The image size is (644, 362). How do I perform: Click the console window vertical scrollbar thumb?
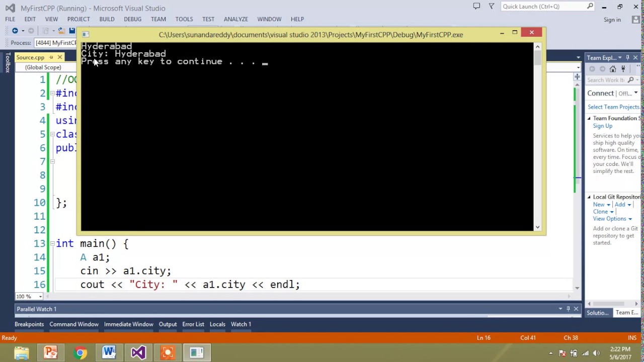pyautogui.click(x=537, y=59)
